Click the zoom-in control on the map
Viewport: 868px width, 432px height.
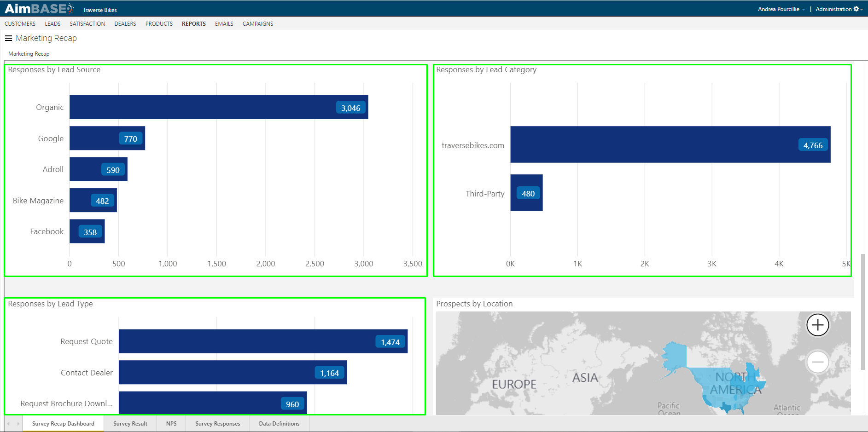[x=817, y=325]
